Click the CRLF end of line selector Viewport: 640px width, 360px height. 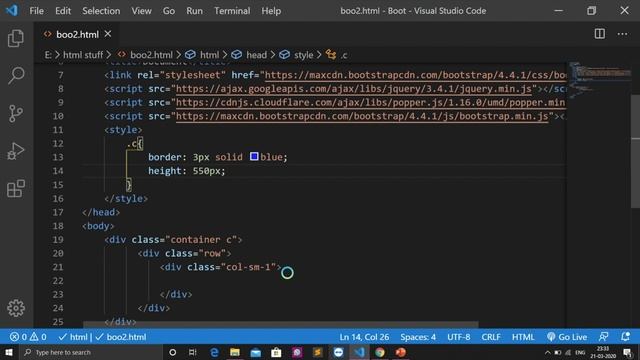point(491,337)
